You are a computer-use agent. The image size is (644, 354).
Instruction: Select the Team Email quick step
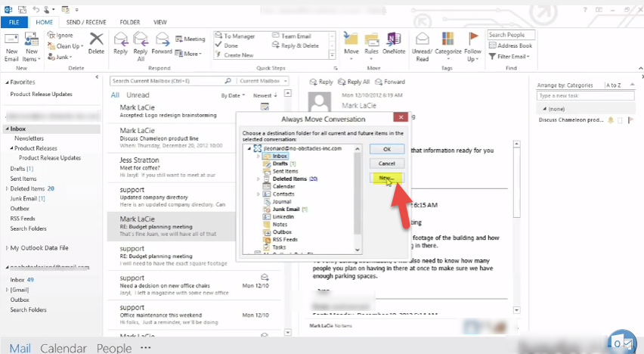[x=292, y=36]
